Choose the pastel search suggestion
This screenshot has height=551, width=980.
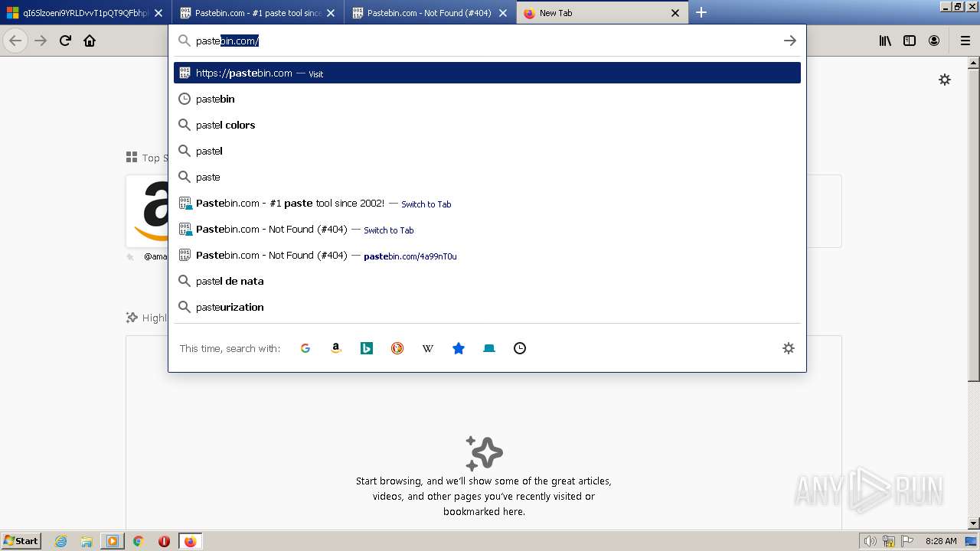[487, 151]
